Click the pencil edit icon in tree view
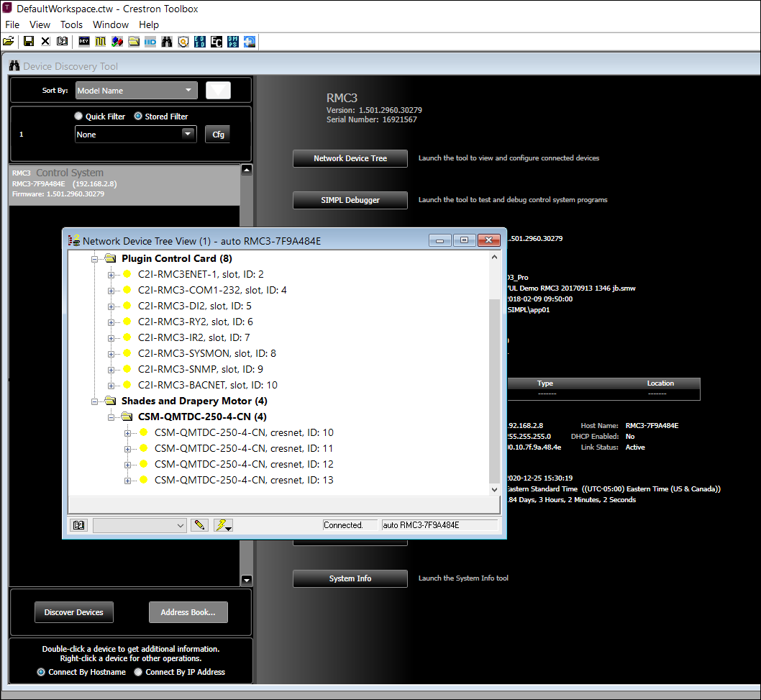The height and width of the screenshot is (700, 761). pos(200,526)
